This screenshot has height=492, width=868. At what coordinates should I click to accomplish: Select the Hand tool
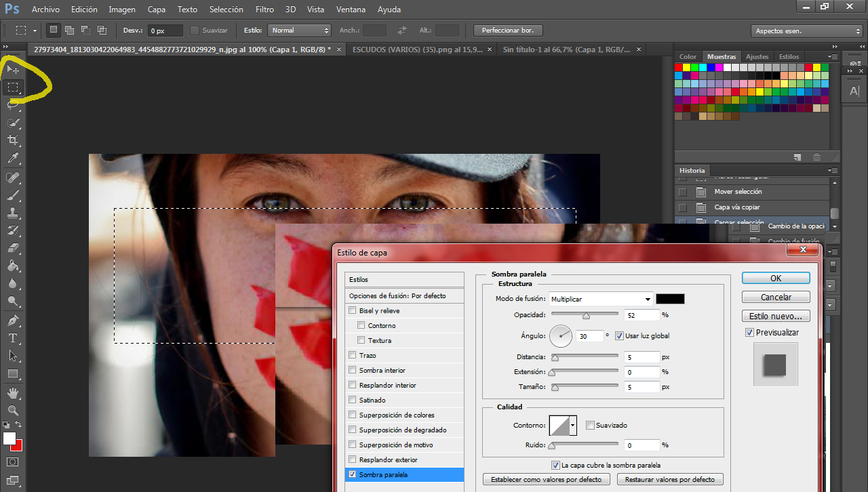(13, 393)
